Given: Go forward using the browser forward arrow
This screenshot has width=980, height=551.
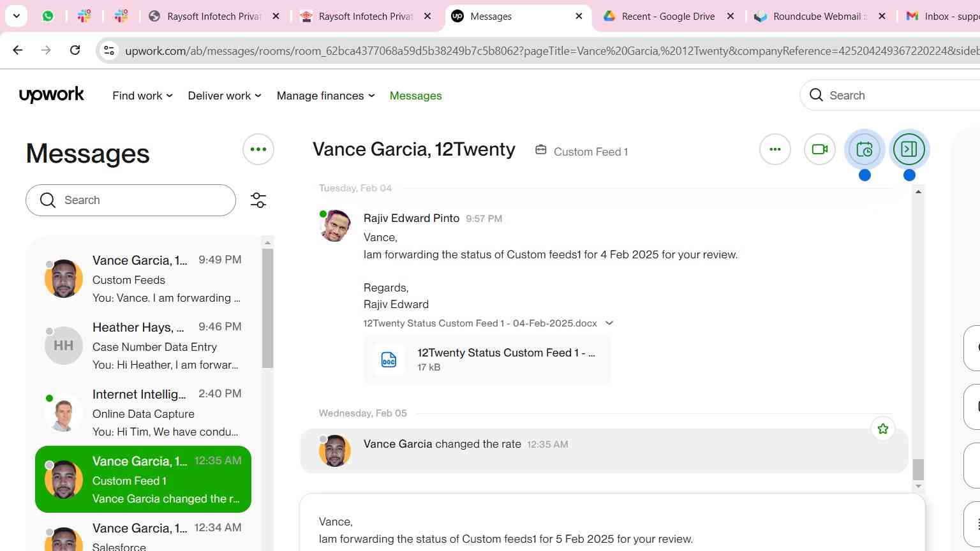Looking at the screenshot, I should (x=46, y=50).
